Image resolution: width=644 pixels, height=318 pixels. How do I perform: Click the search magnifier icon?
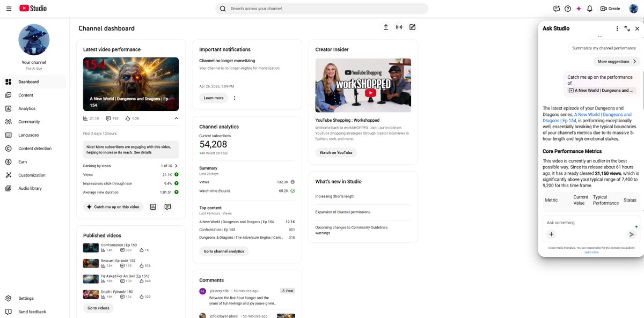click(x=223, y=9)
